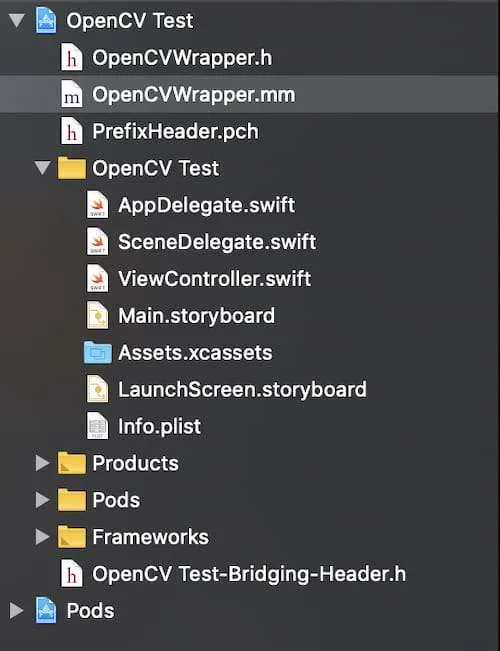Click the Info.plist file icon

coord(98,426)
